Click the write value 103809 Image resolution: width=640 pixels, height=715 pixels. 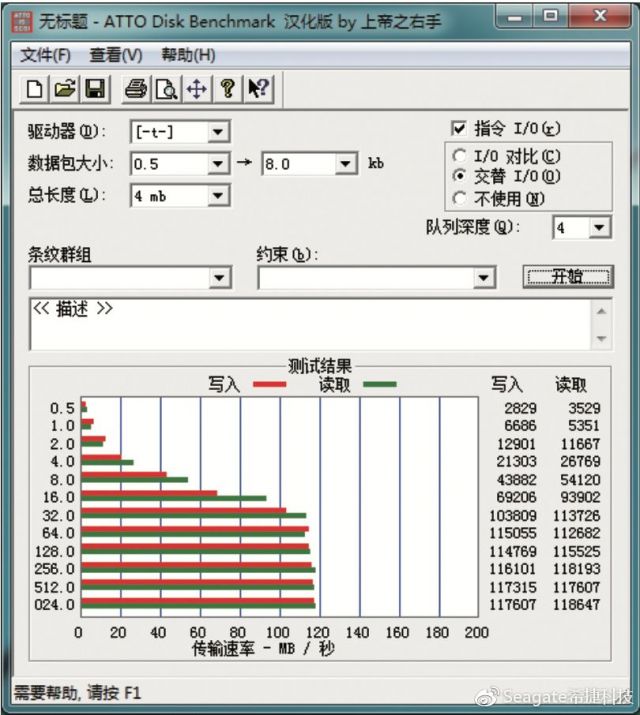pyautogui.click(x=513, y=516)
